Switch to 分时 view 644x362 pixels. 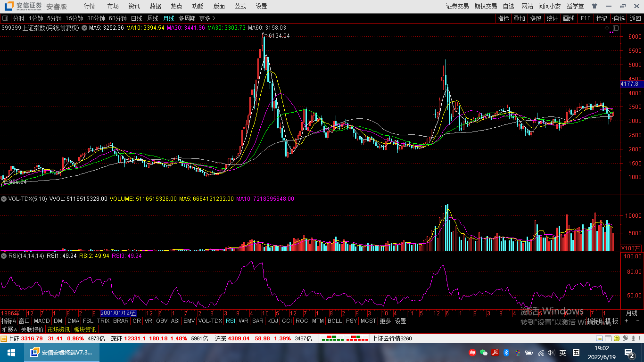(x=18, y=18)
